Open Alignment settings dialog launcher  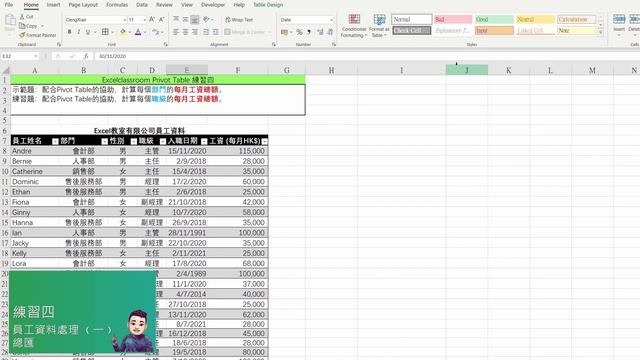(x=273, y=44)
